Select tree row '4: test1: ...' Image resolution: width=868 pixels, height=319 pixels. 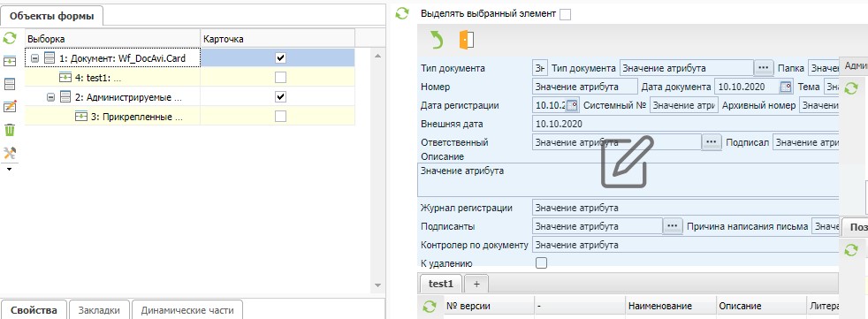[x=189, y=77]
